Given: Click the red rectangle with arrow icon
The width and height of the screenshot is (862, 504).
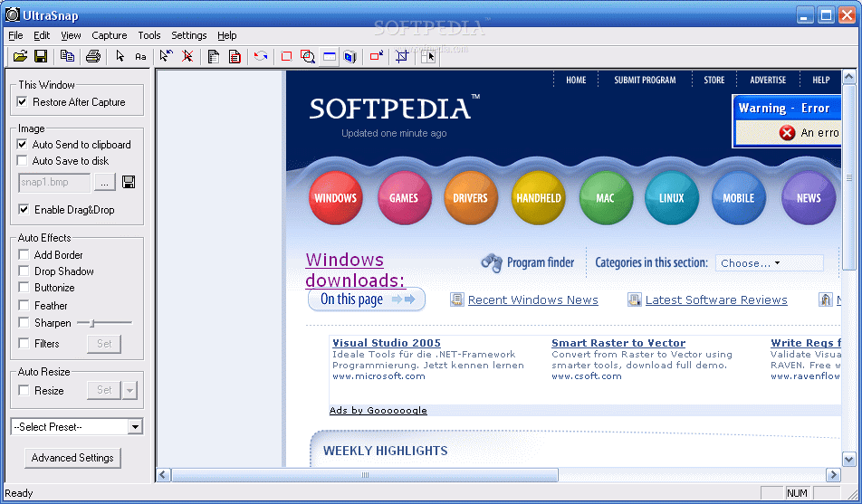Looking at the screenshot, I should [377, 56].
